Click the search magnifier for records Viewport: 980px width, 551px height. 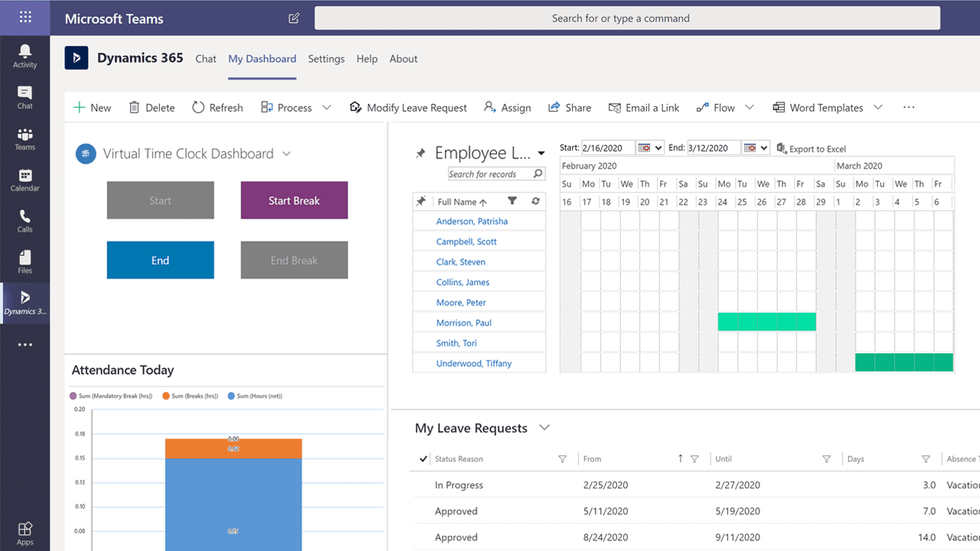pos(538,174)
